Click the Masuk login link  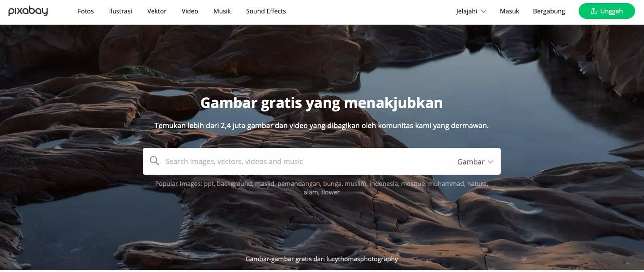tap(509, 11)
